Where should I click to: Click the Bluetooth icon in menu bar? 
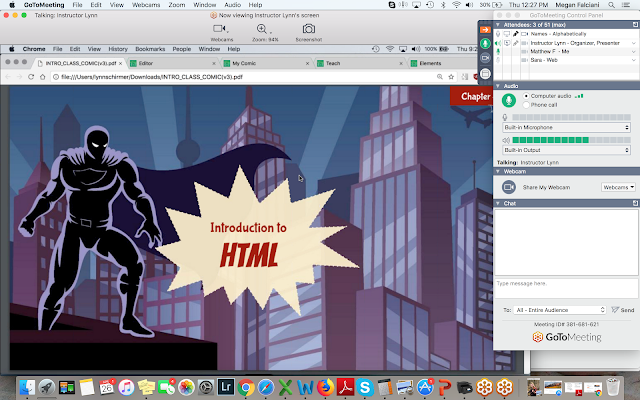[443, 5]
